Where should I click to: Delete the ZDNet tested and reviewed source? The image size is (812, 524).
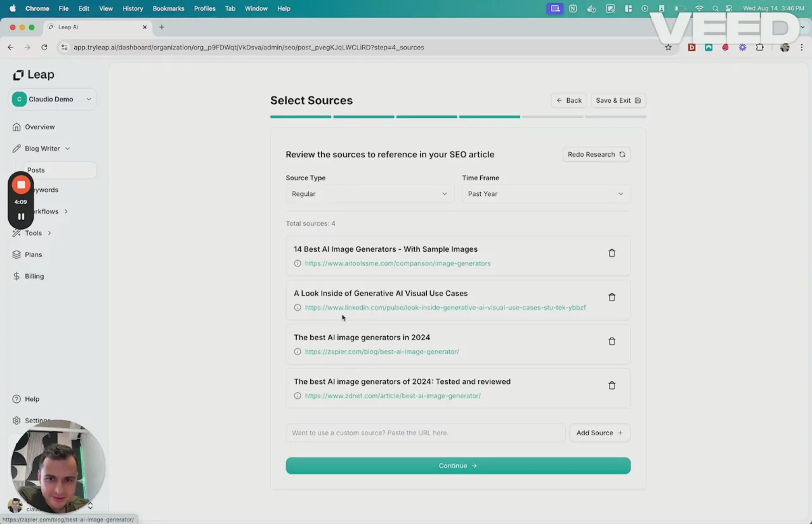[612, 386]
